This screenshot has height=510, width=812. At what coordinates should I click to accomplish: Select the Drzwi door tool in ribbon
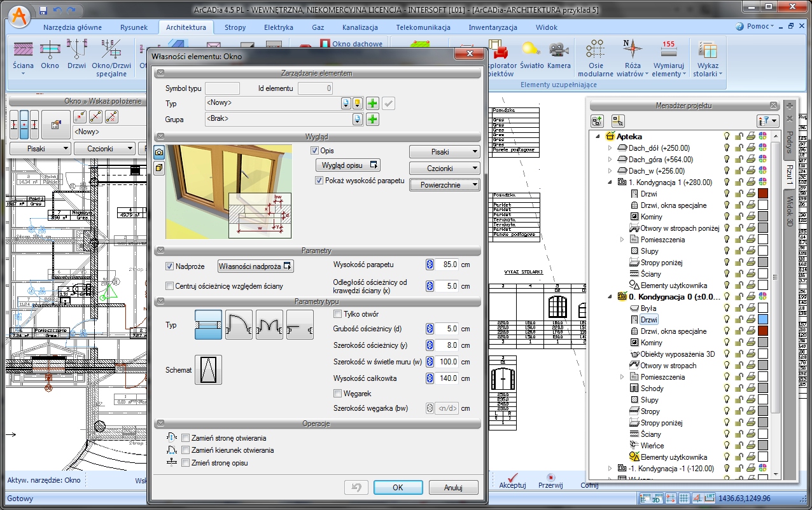(x=76, y=55)
